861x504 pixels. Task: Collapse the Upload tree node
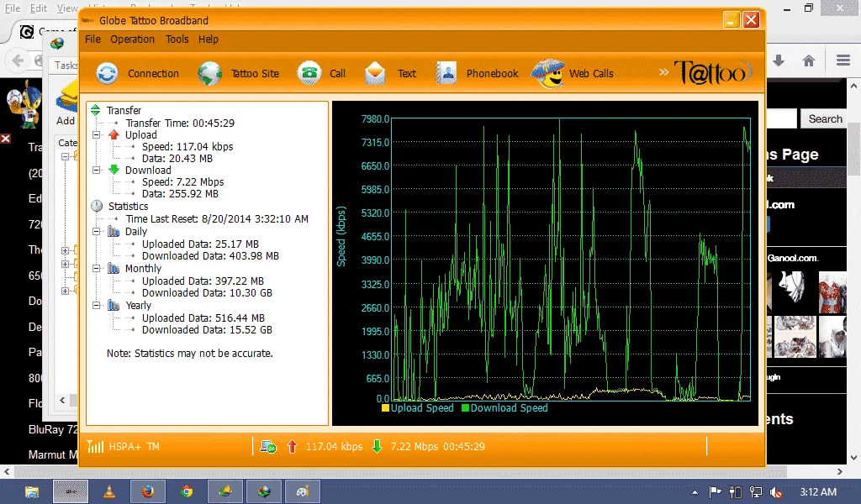pos(97,135)
